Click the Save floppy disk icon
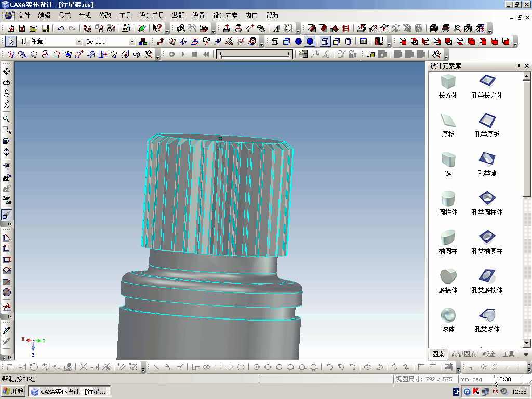 [45, 29]
